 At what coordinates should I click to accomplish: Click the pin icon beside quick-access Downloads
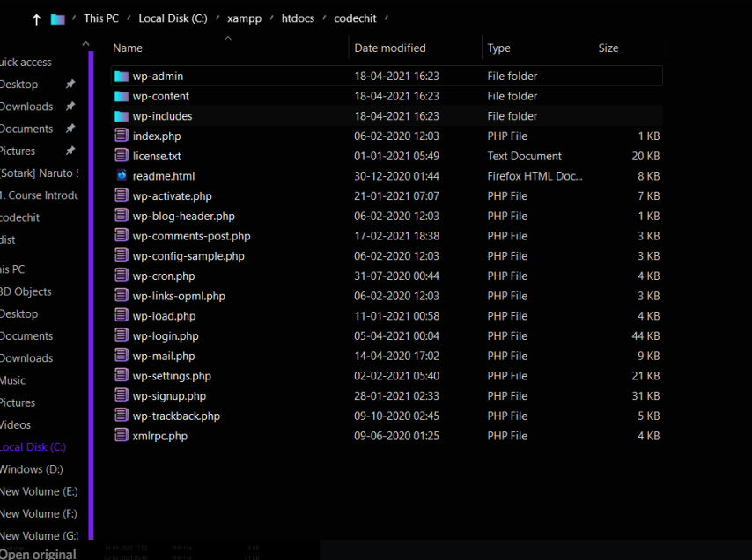pyautogui.click(x=70, y=107)
